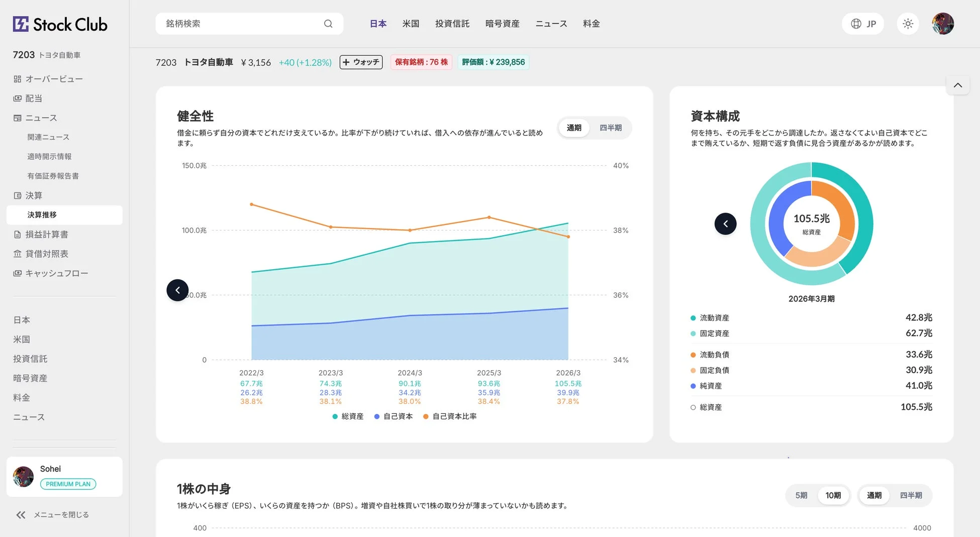Click the ニュース section icon in sidebar

[x=18, y=118]
